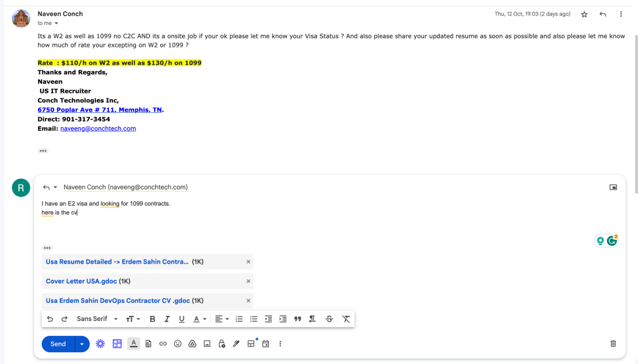Remove the Usa Resume Detailed attachment
Image resolution: width=638 pixels, height=364 pixels.
248,262
